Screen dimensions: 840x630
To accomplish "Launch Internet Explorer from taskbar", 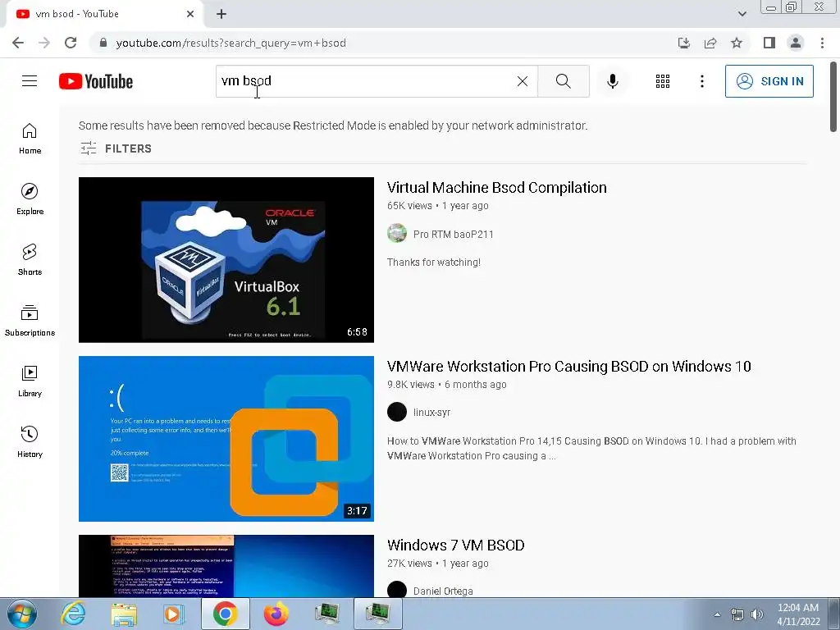I will pos(73,614).
